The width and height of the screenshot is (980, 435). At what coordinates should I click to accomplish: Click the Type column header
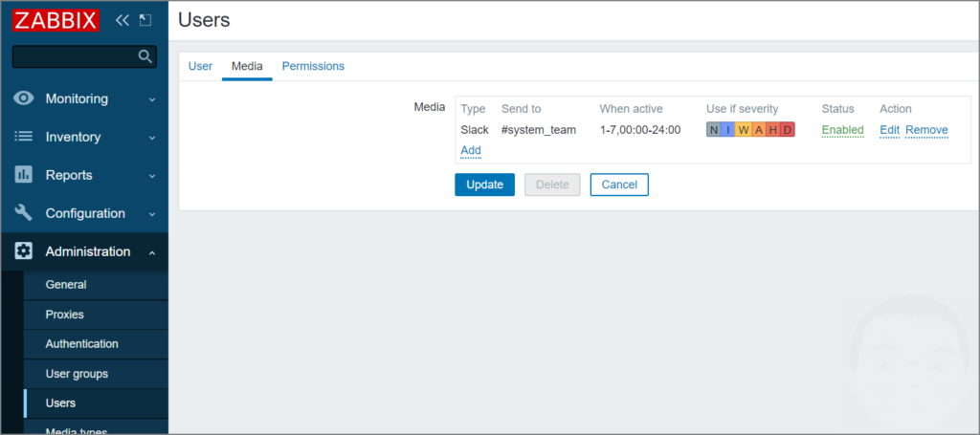click(x=473, y=109)
